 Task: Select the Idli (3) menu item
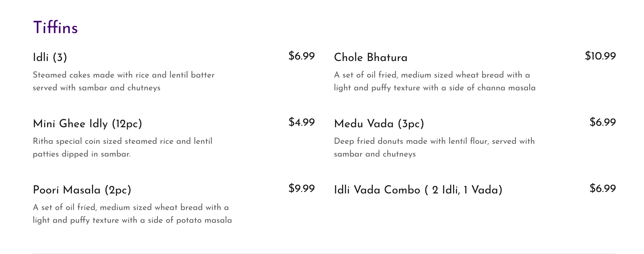pos(50,57)
